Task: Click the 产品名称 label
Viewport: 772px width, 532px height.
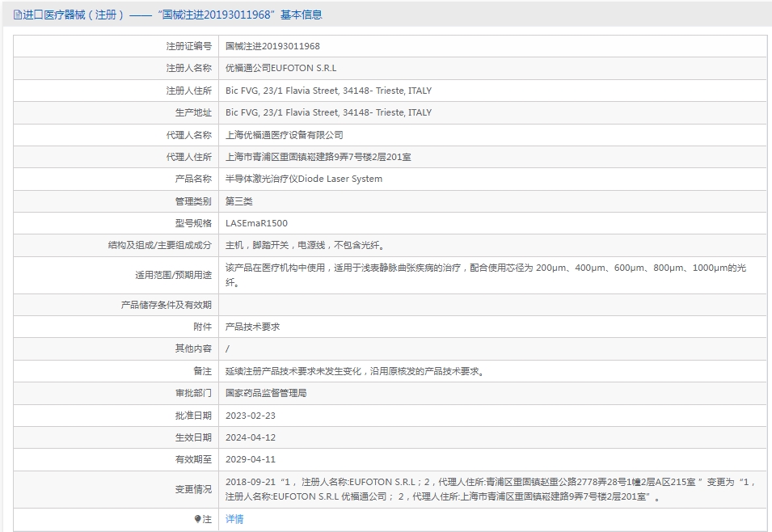Action: tap(193, 179)
